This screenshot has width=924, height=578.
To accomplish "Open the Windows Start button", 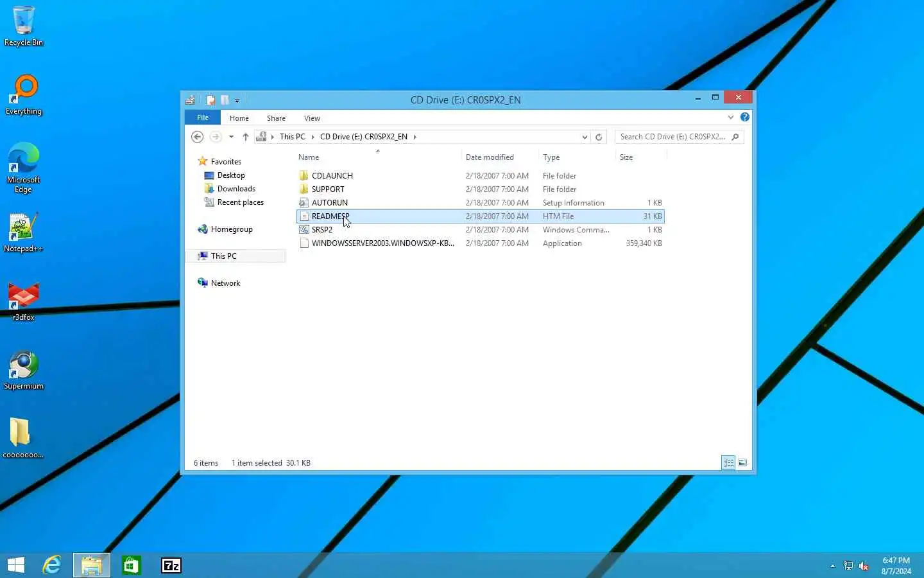I will pos(16,565).
